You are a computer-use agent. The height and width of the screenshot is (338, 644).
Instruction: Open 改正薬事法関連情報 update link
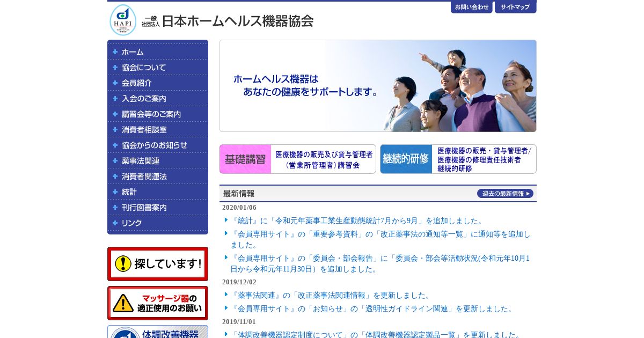coord(331,295)
